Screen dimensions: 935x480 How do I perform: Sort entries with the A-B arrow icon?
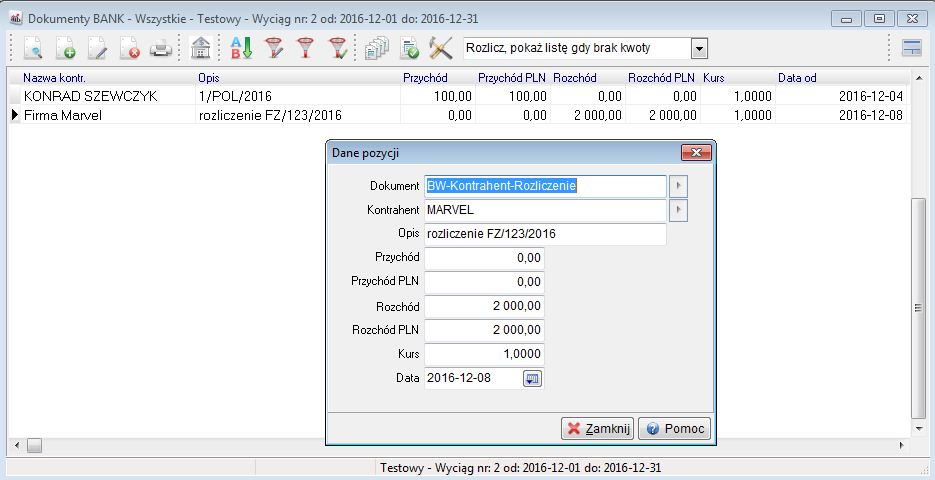tap(241, 48)
